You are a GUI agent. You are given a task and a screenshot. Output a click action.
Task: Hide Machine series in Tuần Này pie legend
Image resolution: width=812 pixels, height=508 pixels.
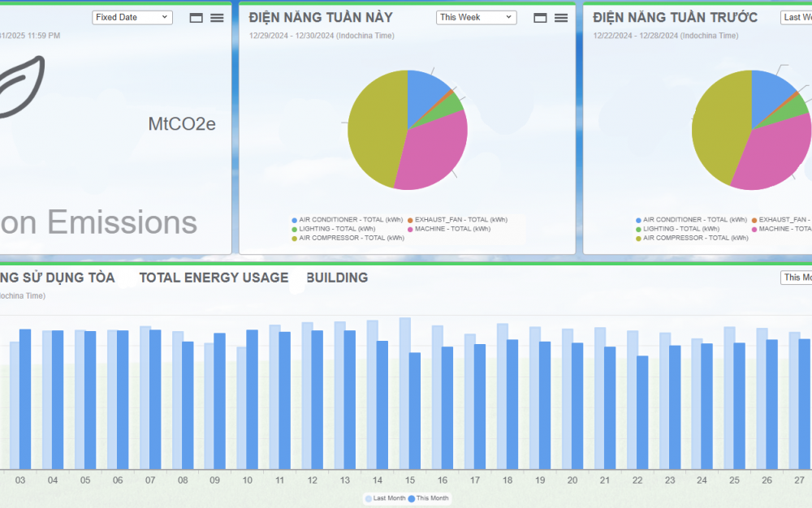452,229
